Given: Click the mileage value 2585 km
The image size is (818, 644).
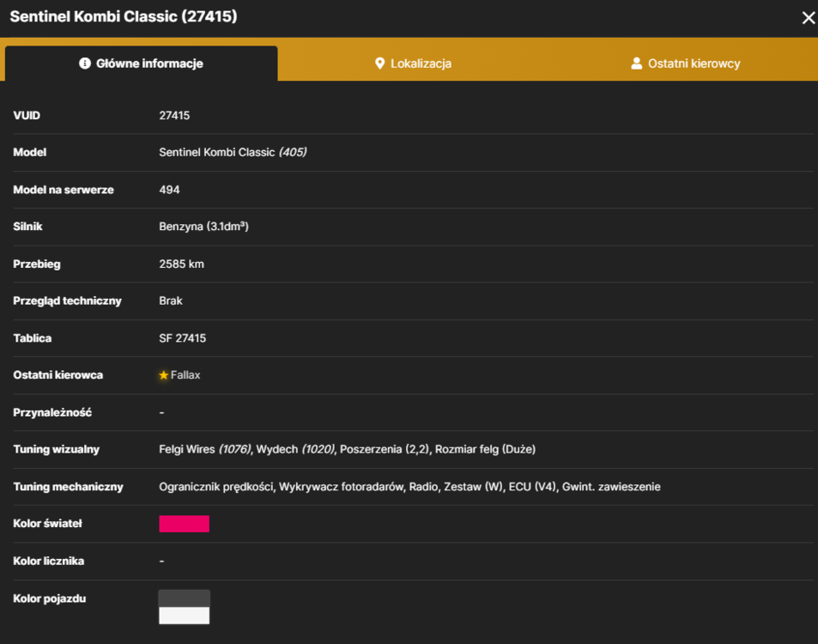Looking at the screenshot, I should (182, 264).
